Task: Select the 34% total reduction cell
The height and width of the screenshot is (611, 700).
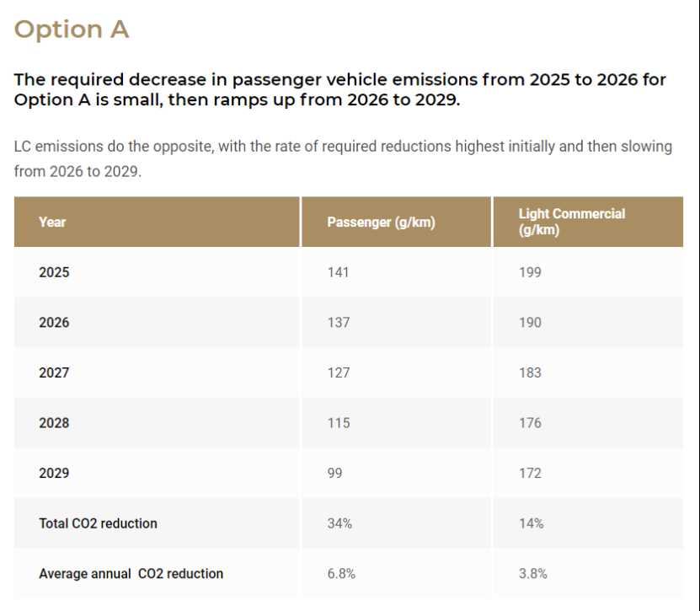Action: coord(339,523)
